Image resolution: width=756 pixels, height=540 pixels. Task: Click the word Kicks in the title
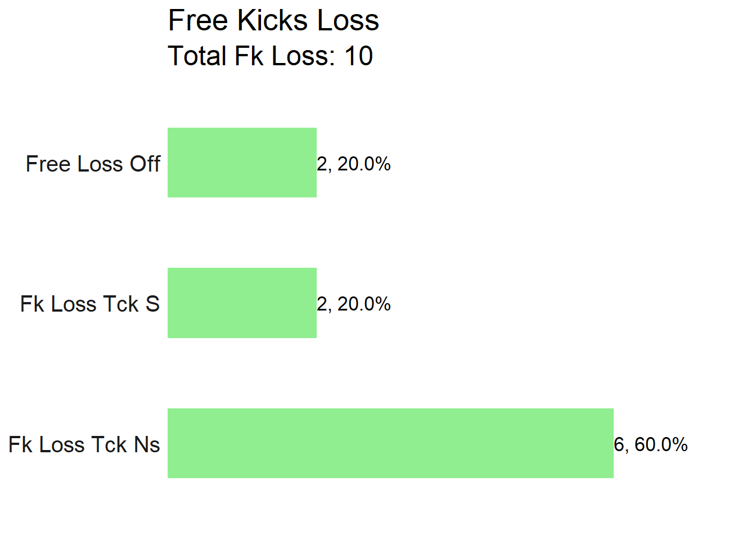coord(272,20)
